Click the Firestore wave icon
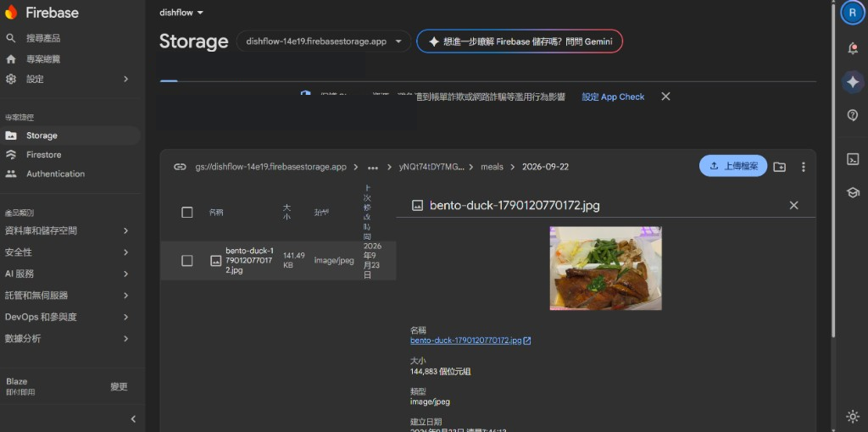Screen dimensions: 868x432 click(10, 155)
